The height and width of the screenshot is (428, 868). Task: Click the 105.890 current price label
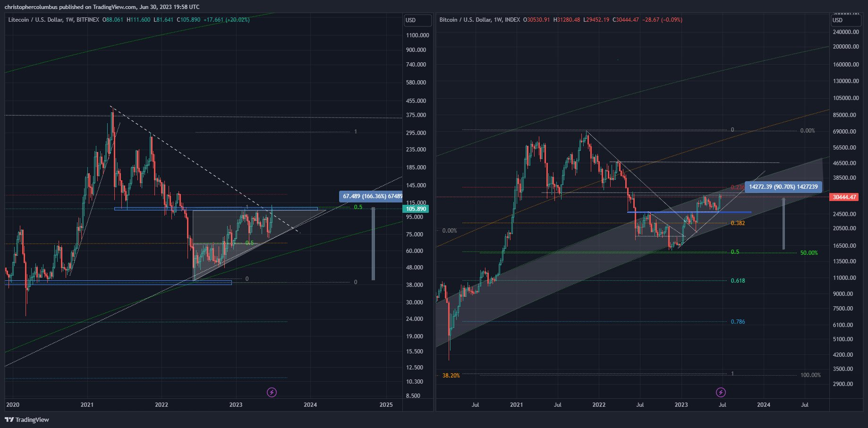tap(416, 209)
